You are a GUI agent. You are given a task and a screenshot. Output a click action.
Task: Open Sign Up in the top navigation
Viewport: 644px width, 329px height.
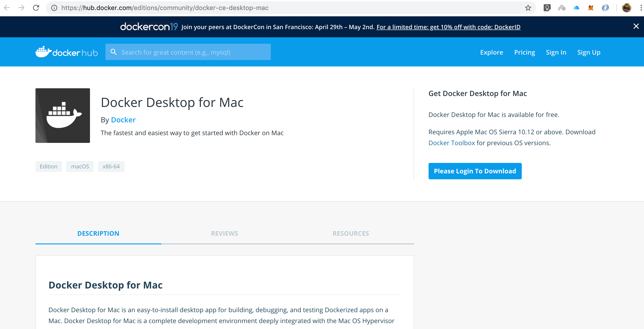coord(589,52)
